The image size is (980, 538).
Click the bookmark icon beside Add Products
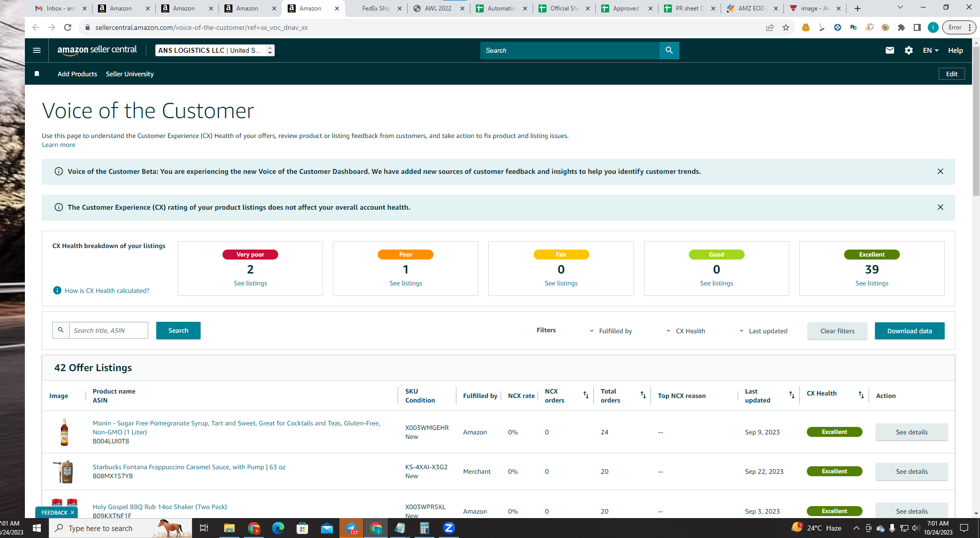coord(37,74)
